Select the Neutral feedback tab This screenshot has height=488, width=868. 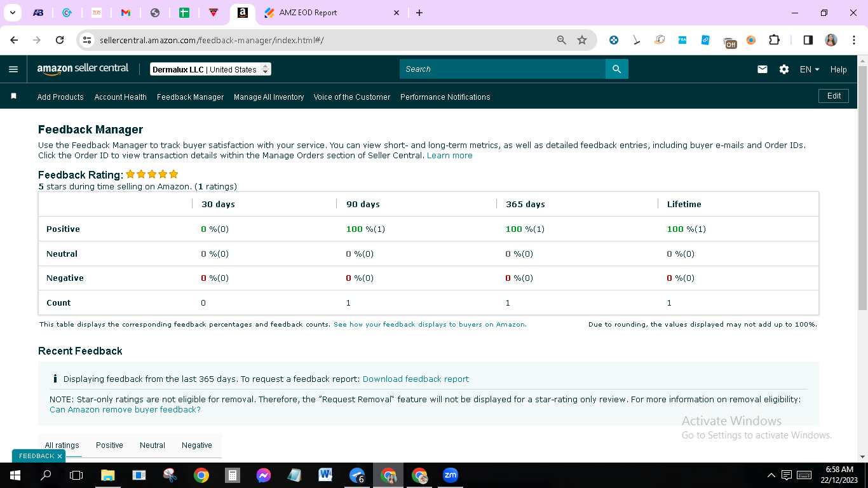pos(153,445)
